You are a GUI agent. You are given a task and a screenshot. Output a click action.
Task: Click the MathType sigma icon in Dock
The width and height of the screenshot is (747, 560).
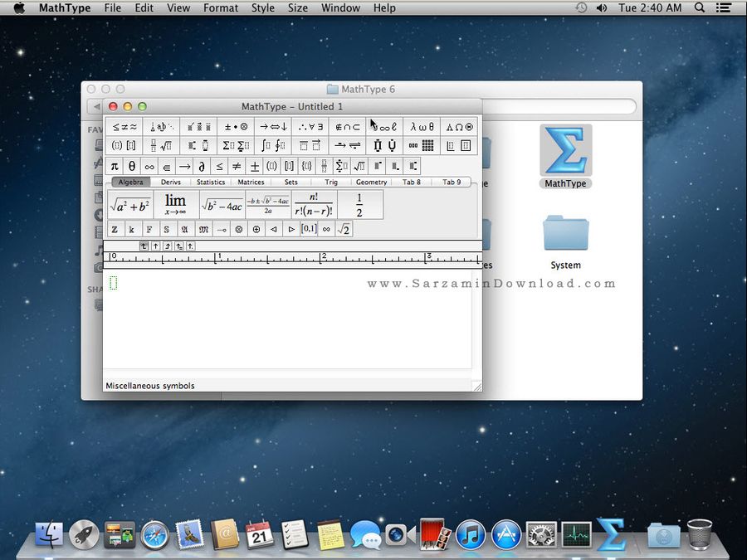(x=611, y=534)
